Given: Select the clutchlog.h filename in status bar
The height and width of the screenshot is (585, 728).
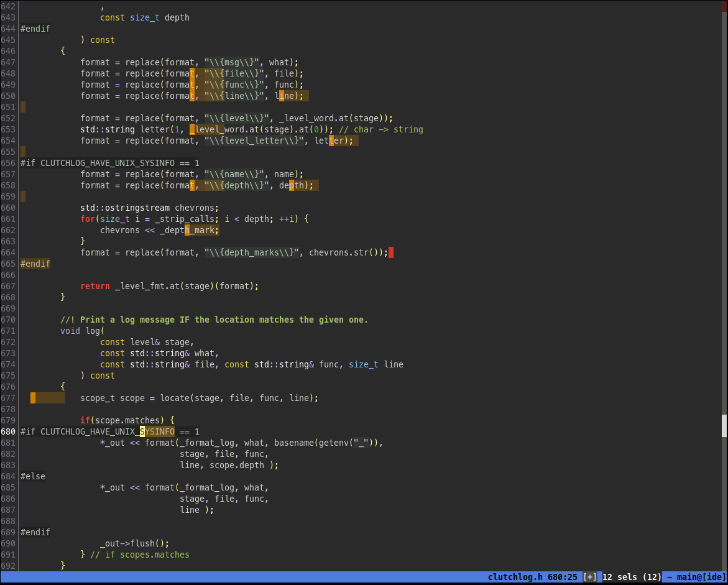Looking at the screenshot, I should pos(515,577).
